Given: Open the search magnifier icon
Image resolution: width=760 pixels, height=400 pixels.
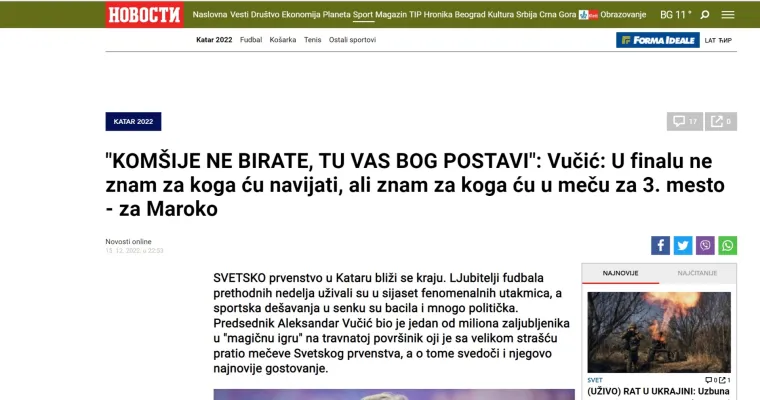Looking at the screenshot, I should click(x=705, y=15).
